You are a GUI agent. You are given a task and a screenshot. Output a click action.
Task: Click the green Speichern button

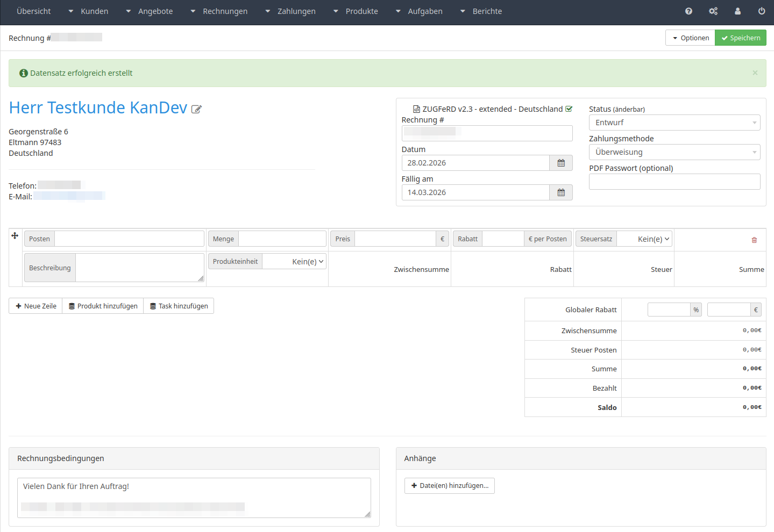coord(741,38)
